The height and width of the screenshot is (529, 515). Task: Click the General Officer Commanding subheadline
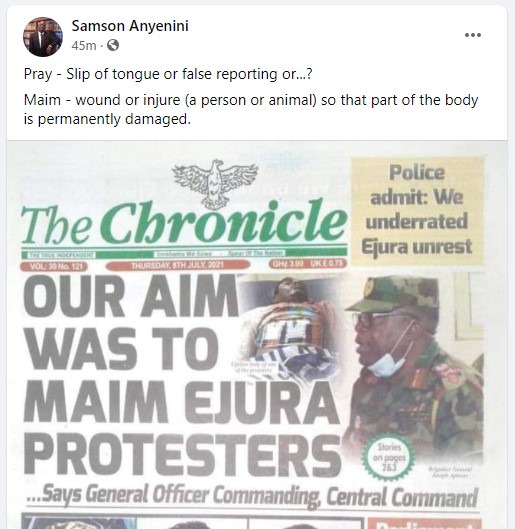pos(252,496)
